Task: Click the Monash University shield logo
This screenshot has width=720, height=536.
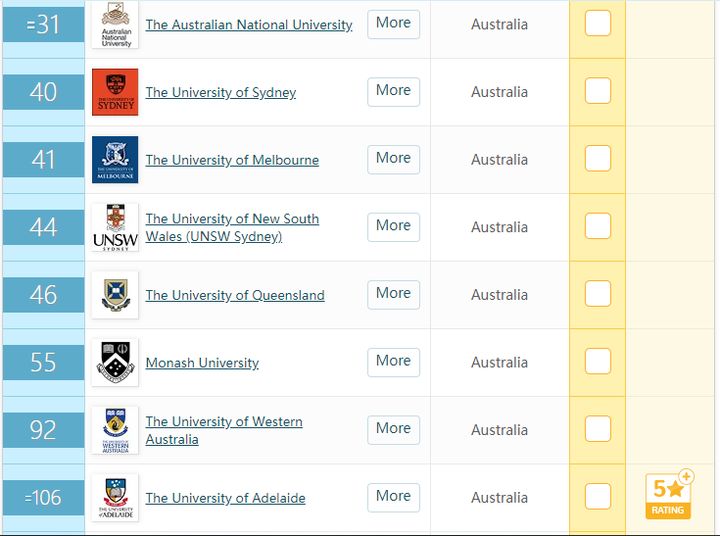Action: tap(115, 362)
